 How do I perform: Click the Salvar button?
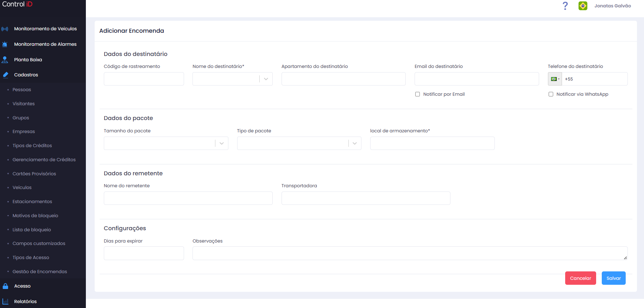613,278
